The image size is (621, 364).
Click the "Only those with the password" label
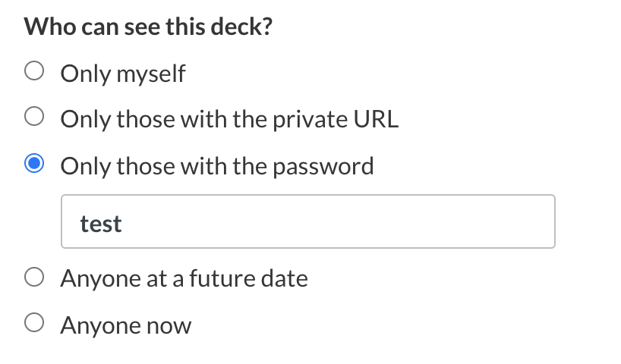point(217,165)
